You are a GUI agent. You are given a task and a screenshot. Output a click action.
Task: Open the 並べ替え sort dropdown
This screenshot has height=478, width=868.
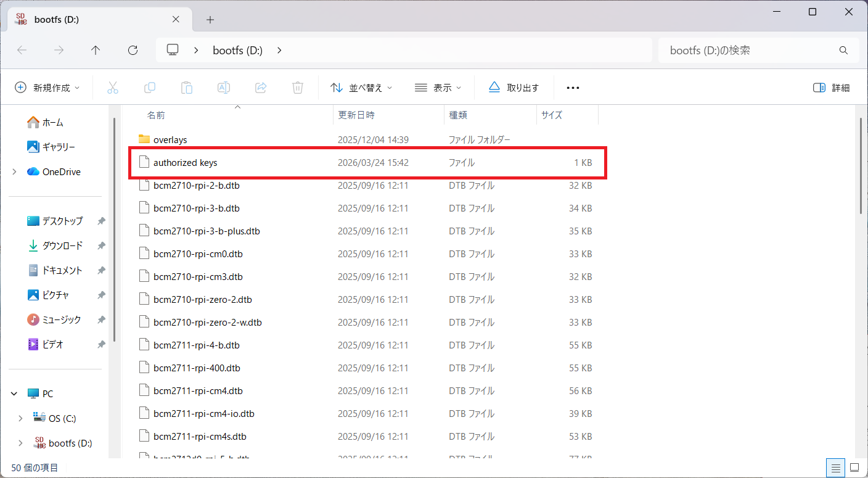(x=361, y=88)
